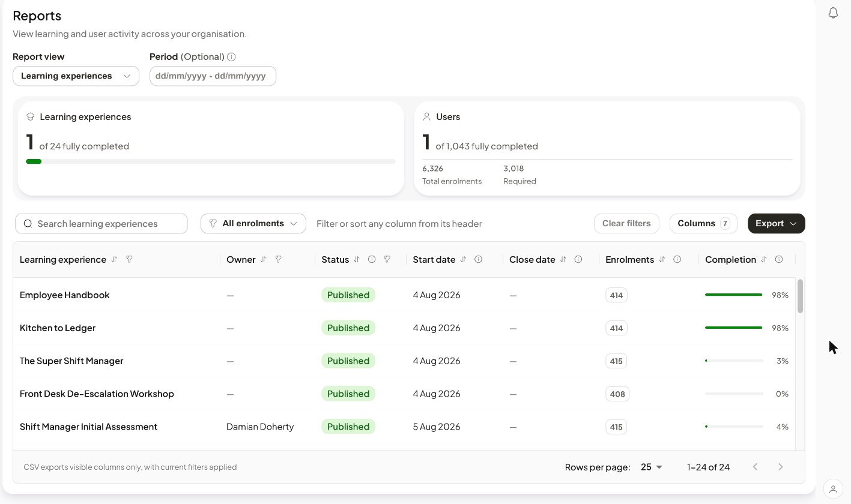The height and width of the screenshot is (504, 851).
Task: Open the Owner column filter
Action: [278, 260]
